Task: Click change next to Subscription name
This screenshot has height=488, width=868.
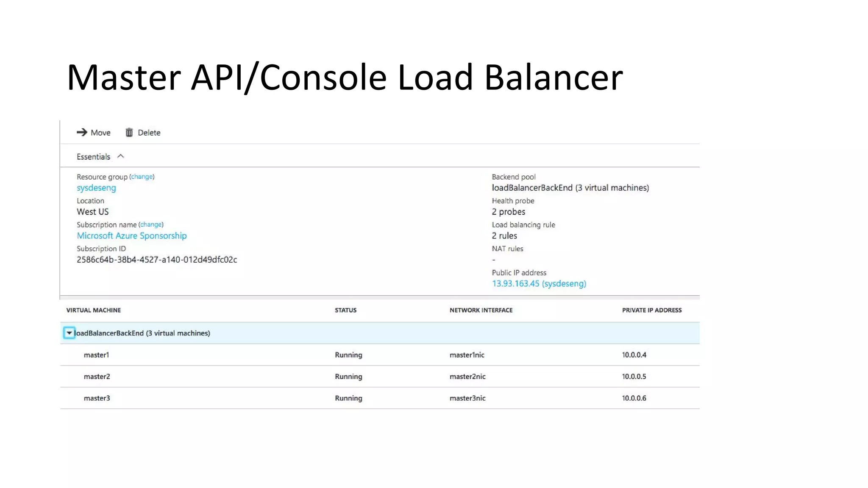Action: click(x=151, y=225)
